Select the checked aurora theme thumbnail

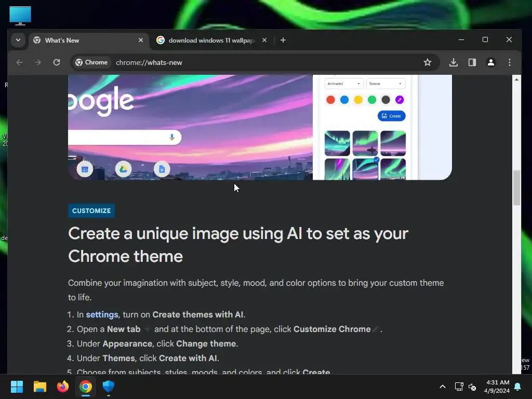point(365,169)
